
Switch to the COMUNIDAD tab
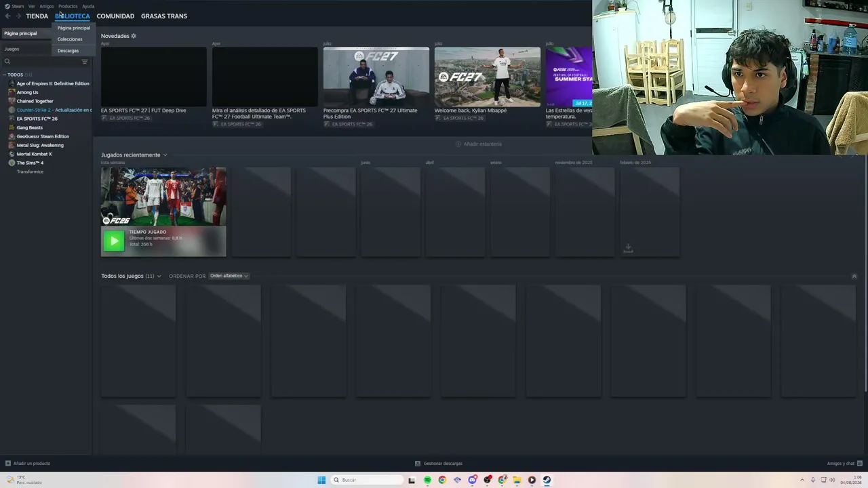[x=115, y=16]
